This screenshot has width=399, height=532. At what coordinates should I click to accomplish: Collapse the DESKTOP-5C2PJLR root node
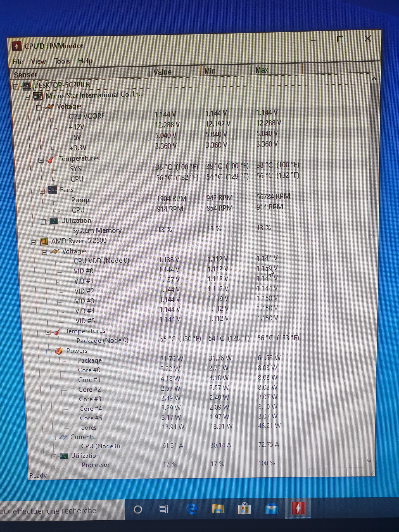(16, 87)
